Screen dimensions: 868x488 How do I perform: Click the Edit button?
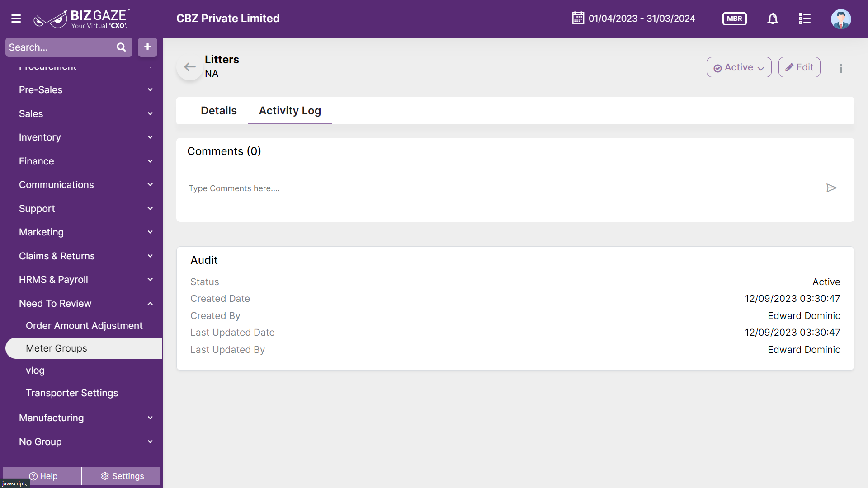(x=799, y=67)
